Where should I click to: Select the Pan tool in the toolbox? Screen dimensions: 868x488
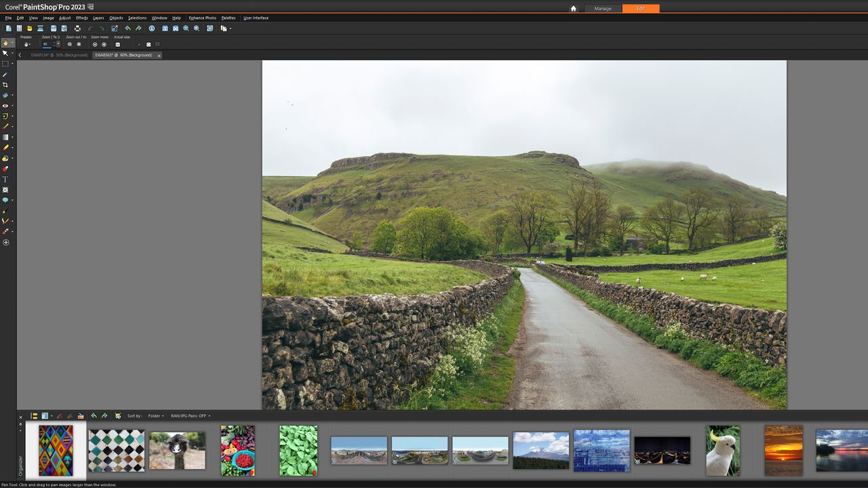click(x=5, y=43)
